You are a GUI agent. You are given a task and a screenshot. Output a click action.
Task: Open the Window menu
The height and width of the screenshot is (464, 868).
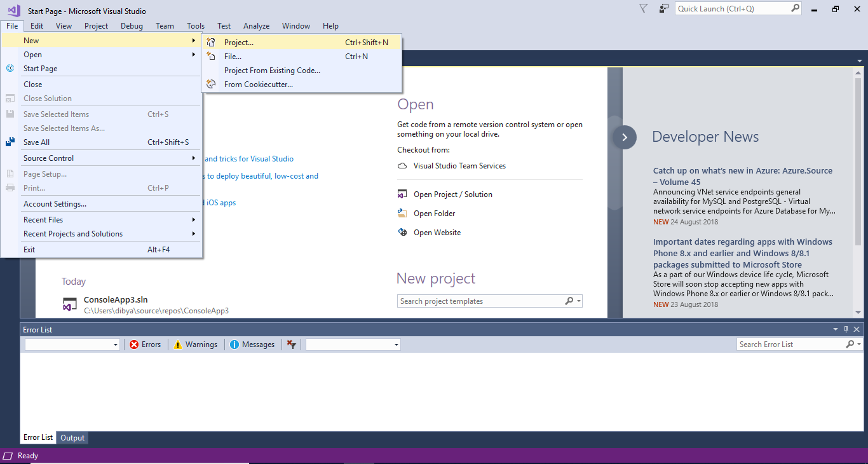tap(296, 26)
